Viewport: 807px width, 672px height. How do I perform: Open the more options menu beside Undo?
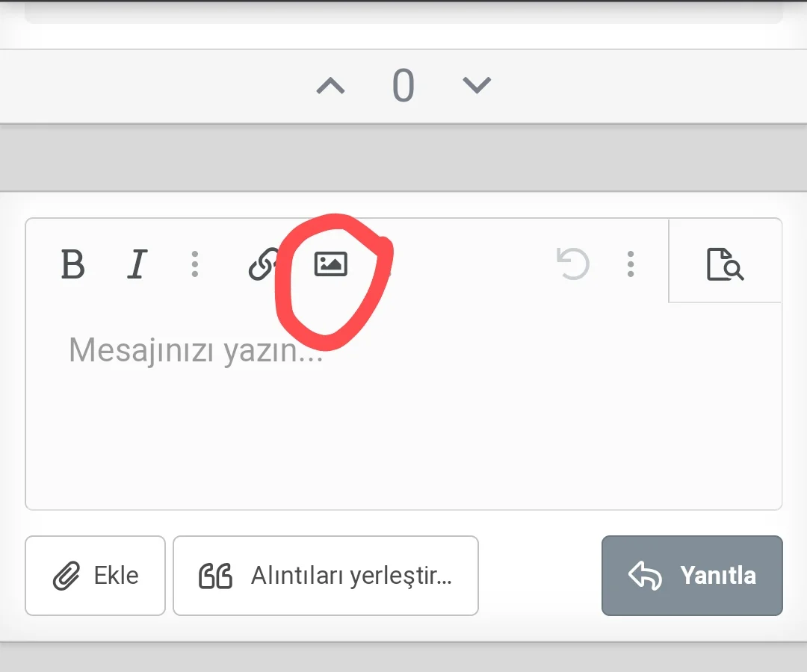[631, 264]
